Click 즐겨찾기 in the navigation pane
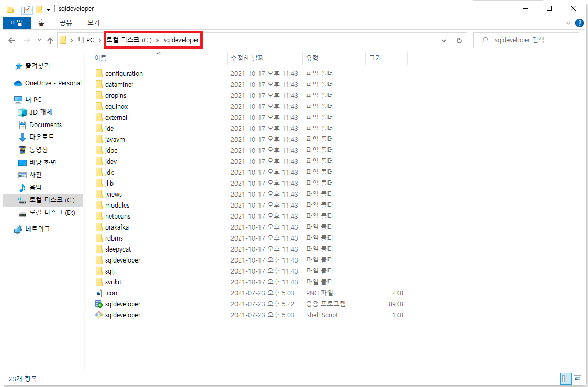Screen dimensions: 588x387 pos(32,66)
